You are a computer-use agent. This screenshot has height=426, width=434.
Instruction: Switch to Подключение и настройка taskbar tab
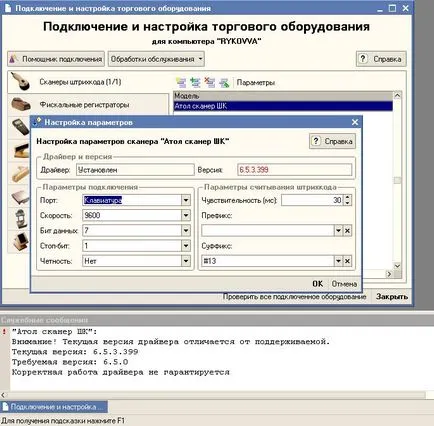coord(54,407)
